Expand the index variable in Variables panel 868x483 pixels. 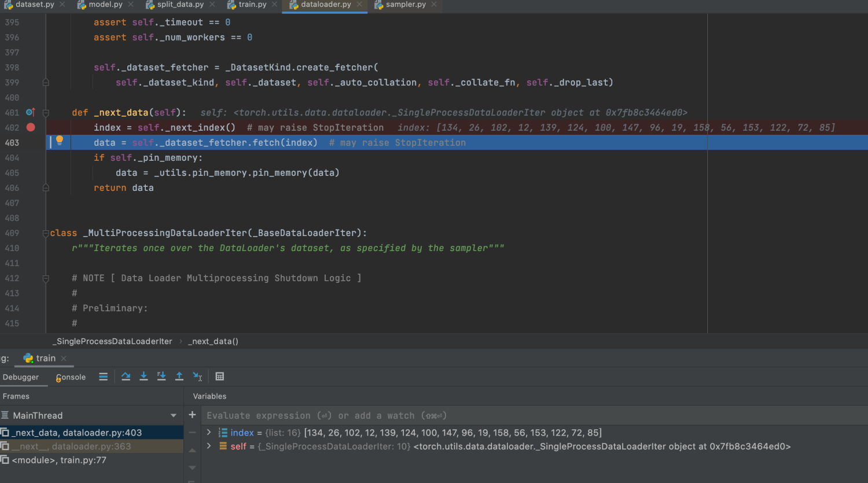tap(208, 432)
